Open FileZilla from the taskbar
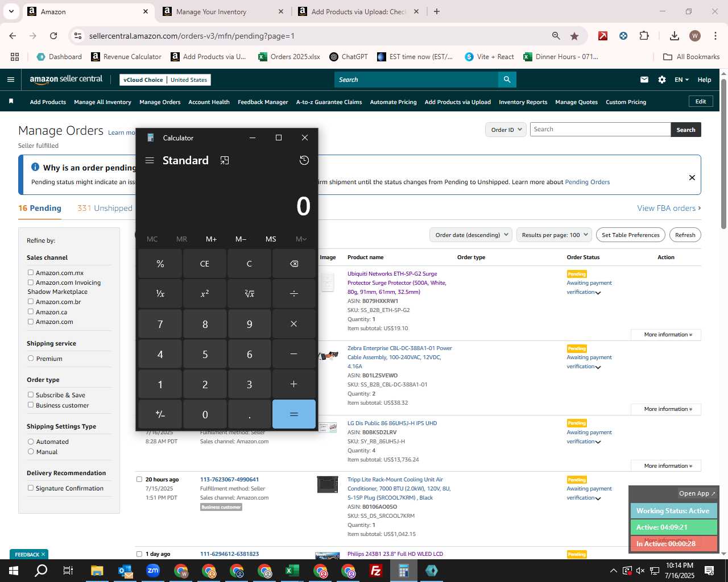 tap(376, 571)
